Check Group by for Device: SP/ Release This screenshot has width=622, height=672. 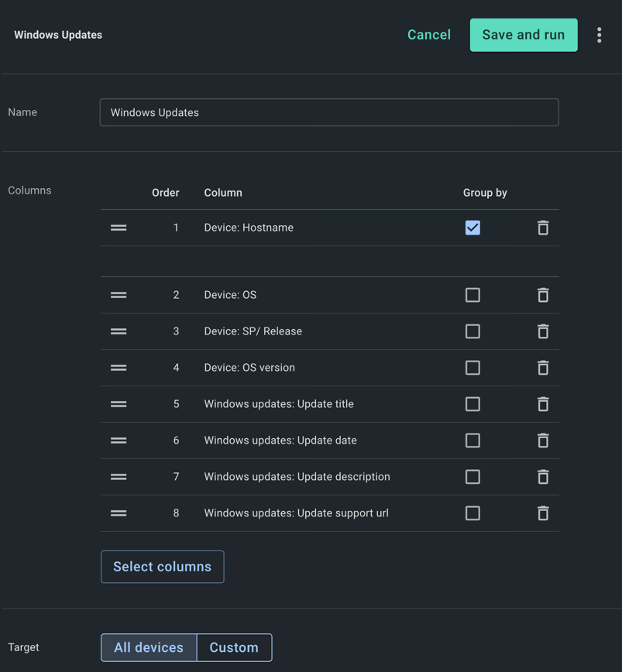click(473, 331)
